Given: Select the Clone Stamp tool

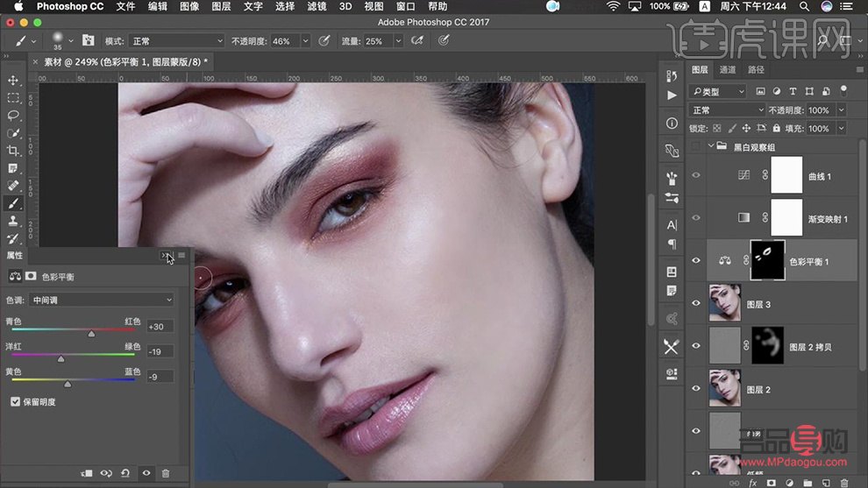Looking at the screenshot, I should click(13, 221).
